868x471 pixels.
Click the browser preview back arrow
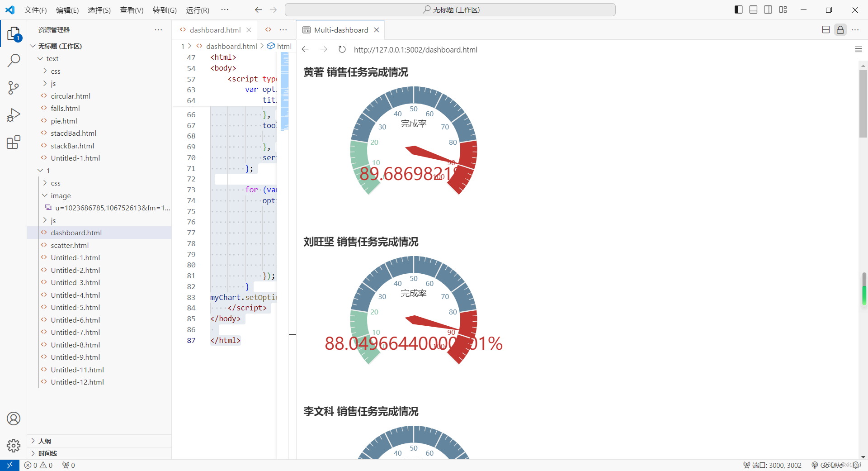click(x=305, y=49)
